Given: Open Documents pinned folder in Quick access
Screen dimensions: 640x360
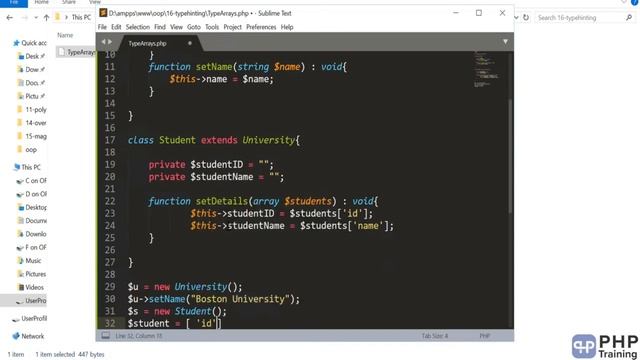Looking at the screenshot, I should 31,83.
